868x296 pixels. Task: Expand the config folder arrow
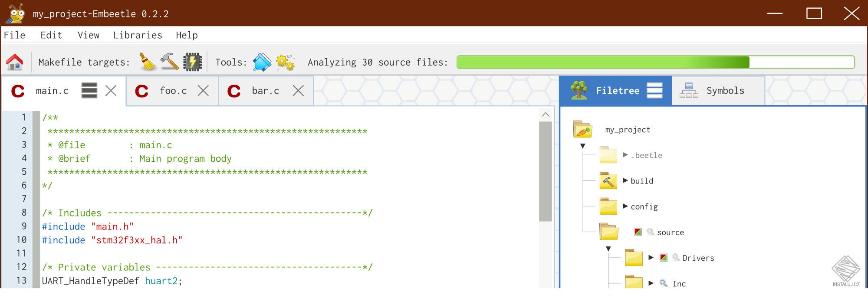click(625, 206)
